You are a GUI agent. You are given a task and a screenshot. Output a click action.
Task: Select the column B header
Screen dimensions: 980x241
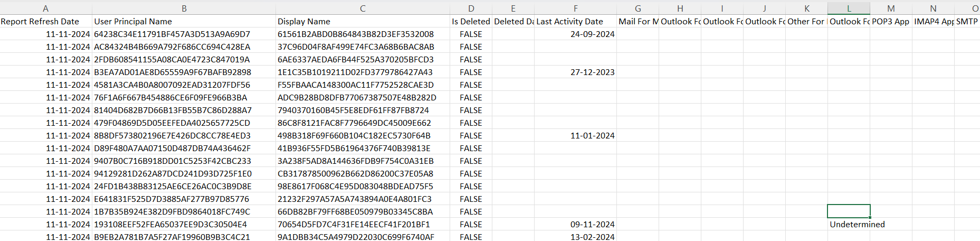click(x=184, y=8)
